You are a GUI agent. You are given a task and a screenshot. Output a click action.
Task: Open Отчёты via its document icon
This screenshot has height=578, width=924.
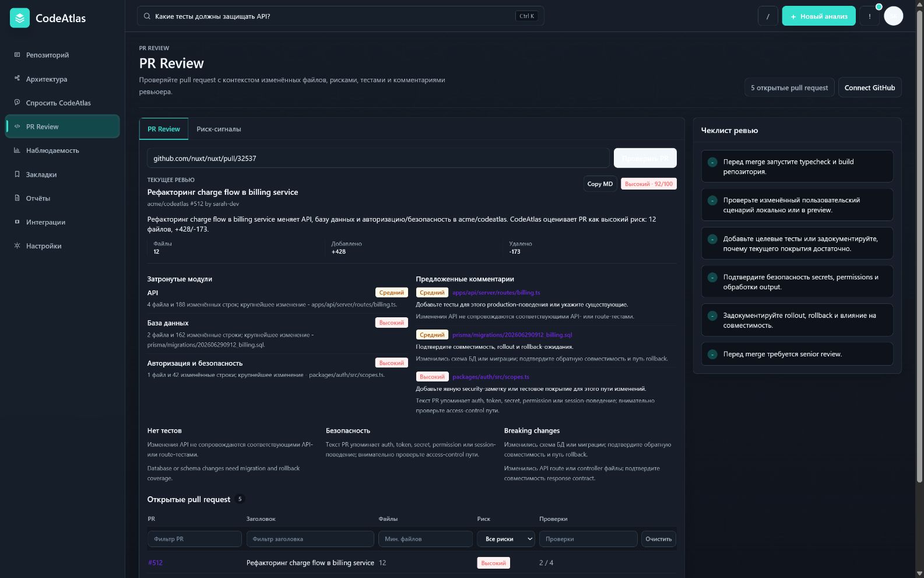point(17,198)
